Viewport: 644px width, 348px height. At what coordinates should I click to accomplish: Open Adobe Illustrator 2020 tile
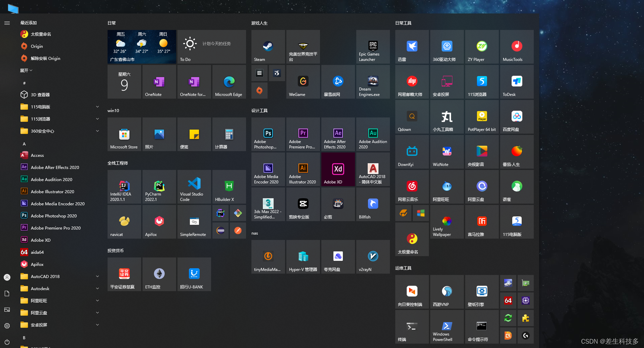tap(303, 169)
